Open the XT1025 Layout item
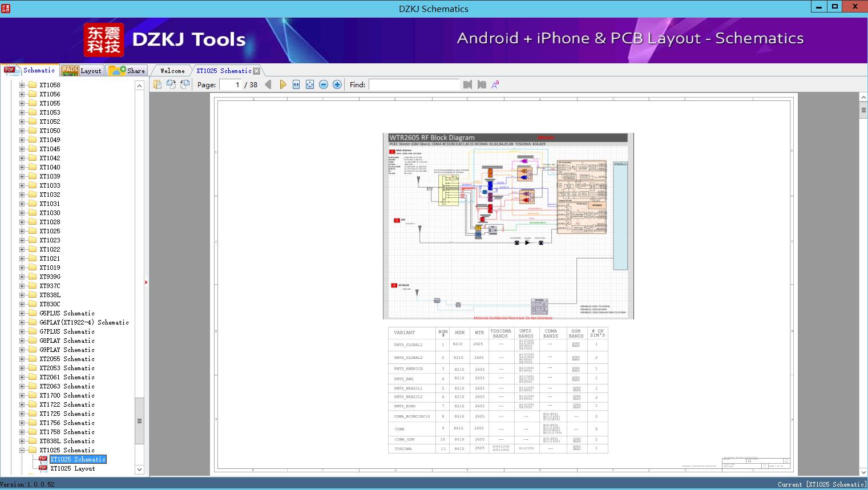This screenshot has width=868, height=490. [72, 468]
